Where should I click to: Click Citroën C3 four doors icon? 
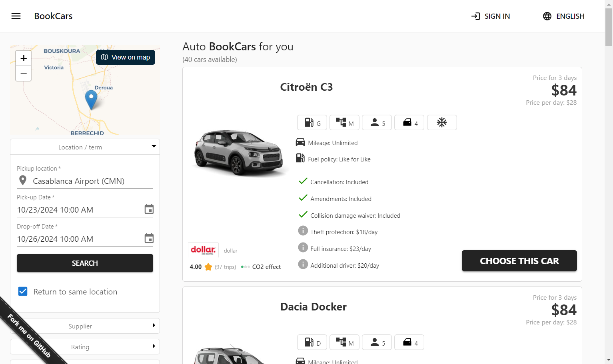pos(409,123)
